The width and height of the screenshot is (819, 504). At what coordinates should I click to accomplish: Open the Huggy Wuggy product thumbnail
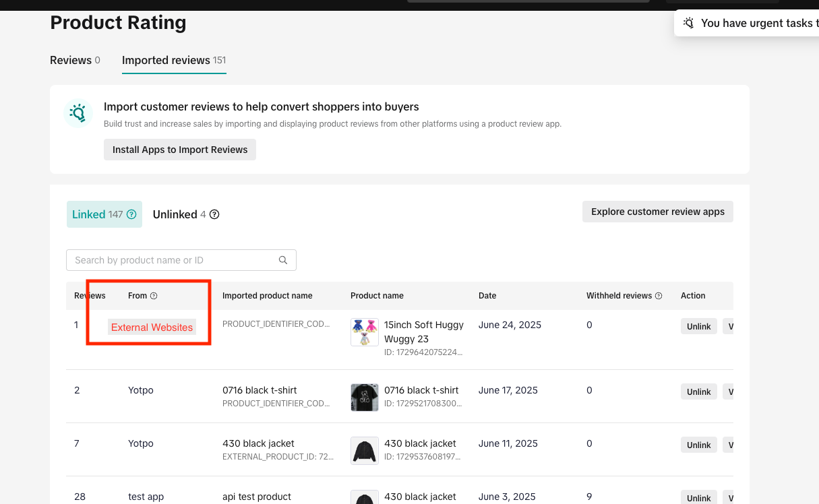point(365,332)
